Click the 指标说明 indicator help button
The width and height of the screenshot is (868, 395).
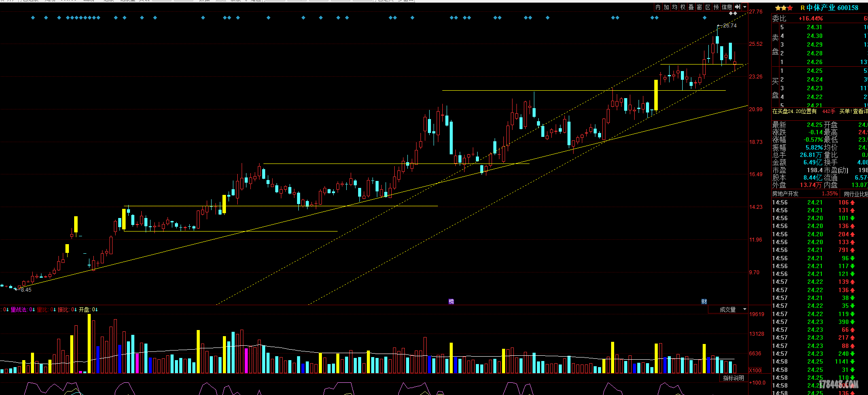[x=734, y=378]
